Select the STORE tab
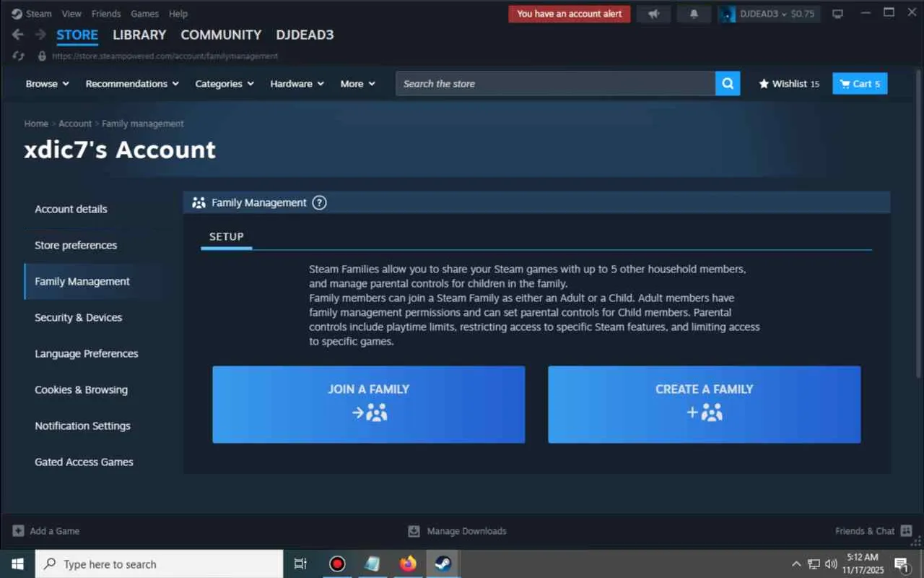The height and width of the screenshot is (578, 924). pos(77,35)
